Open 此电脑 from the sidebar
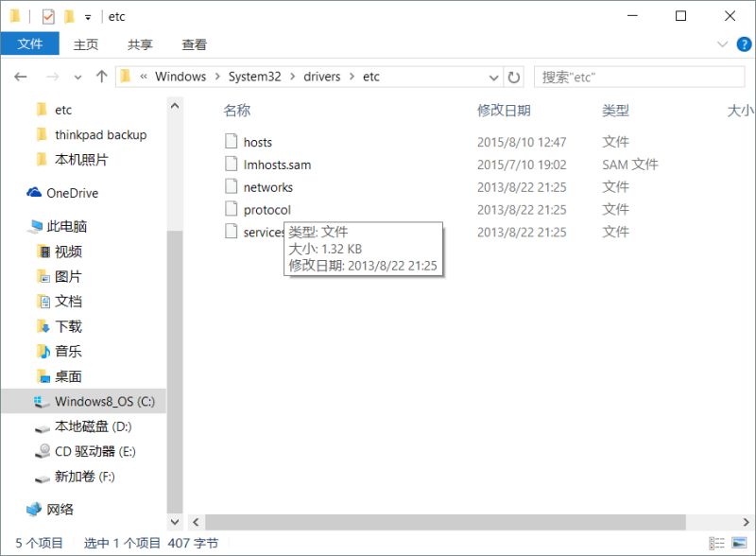This screenshot has width=756, height=556. coord(66,227)
